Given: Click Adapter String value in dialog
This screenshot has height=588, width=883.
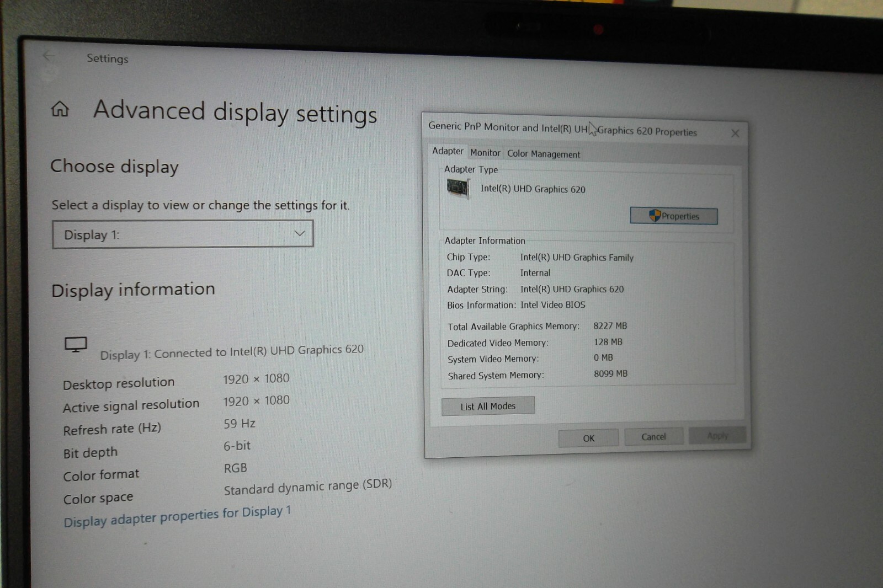Looking at the screenshot, I should [572, 289].
